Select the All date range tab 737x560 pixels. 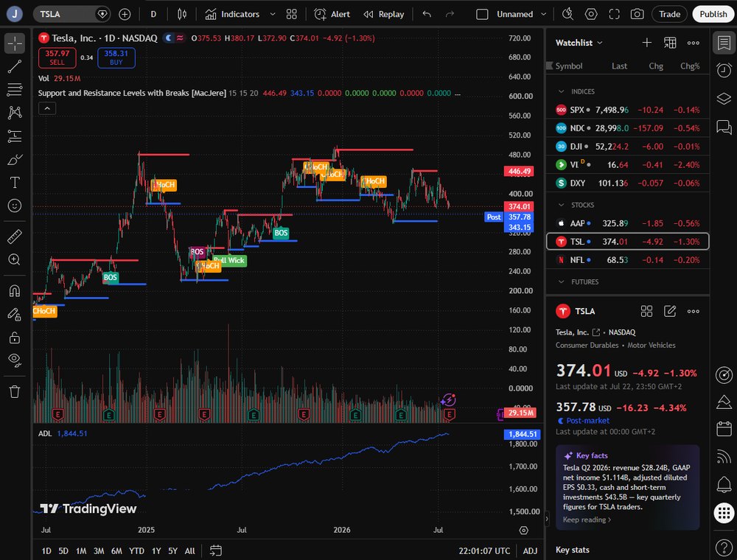[190, 551]
